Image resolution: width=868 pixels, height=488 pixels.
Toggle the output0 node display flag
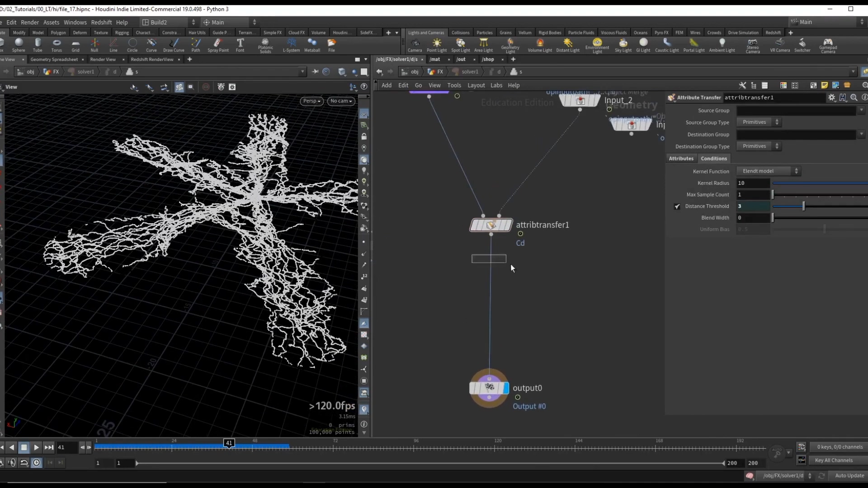[x=505, y=388]
